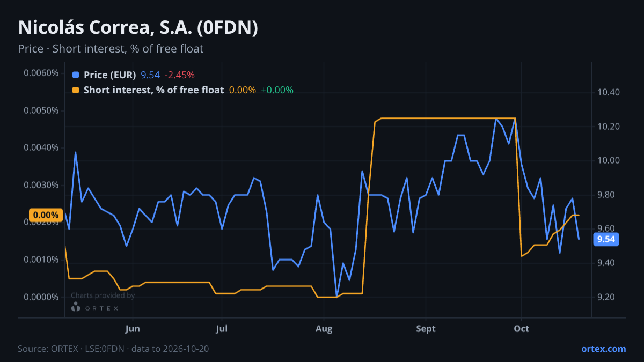This screenshot has width=644, height=362.
Task: Select the blue 9.54 price axis badge
Action: 606,239
